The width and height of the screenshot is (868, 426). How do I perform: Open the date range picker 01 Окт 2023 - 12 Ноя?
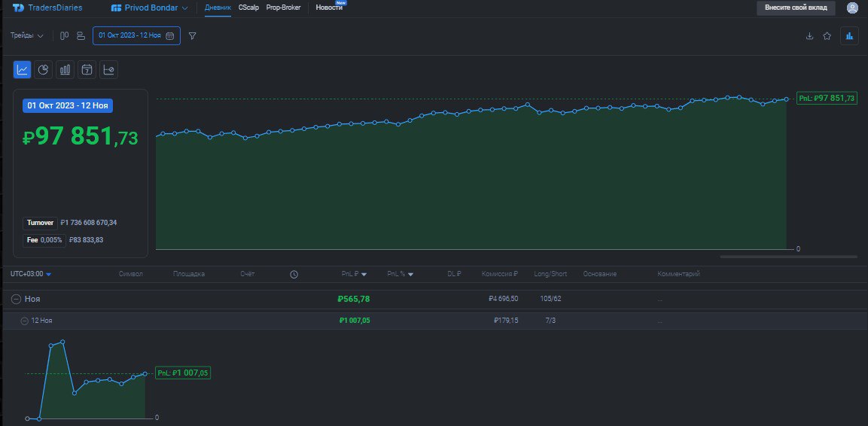tap(136, 35)
